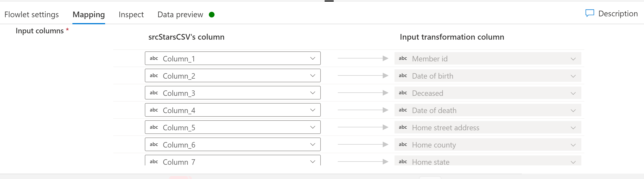
Task: Click the abc icon next to Date of birth
Action: [x=403, y=75]
